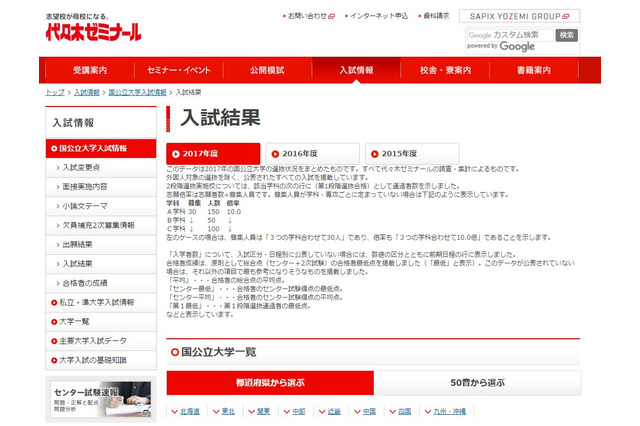Screen dimensions: 640x426
Task: Jump to the 九州・沖縄 region
Action: [449, 411]
